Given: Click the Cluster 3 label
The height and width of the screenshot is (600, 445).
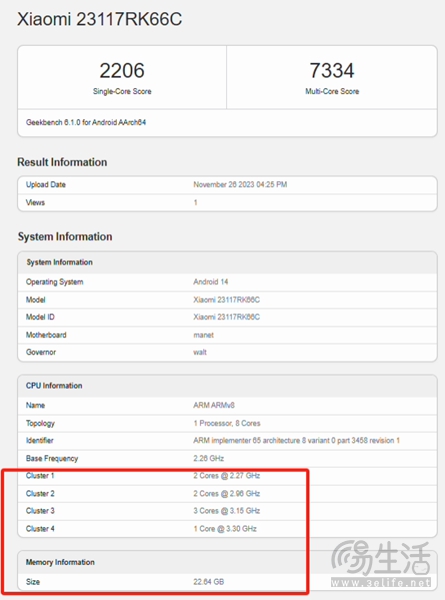Looking at the screenshot, I should click(x=40, y=511).
